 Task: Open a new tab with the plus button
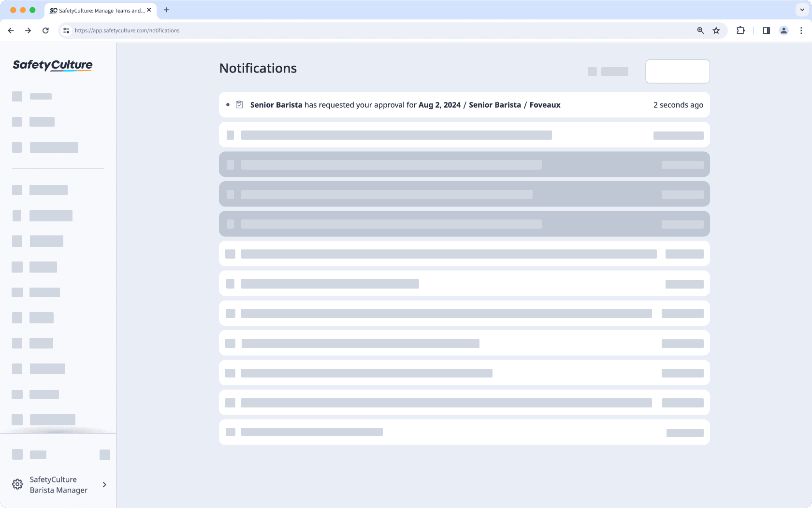[x=166, y=10]
